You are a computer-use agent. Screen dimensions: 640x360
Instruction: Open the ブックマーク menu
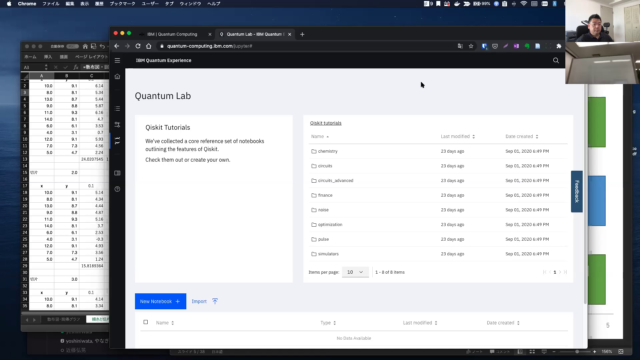click(x=122, y=4)
